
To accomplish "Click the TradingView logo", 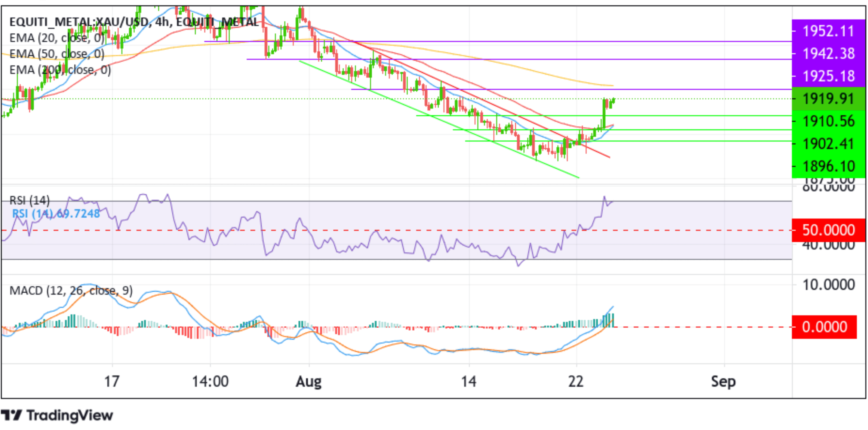I will click(x=57, y=416).
